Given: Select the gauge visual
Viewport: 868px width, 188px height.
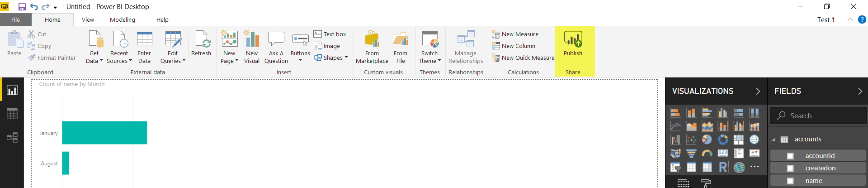Looking at the screenshot, I should click(x=707, y=154).
